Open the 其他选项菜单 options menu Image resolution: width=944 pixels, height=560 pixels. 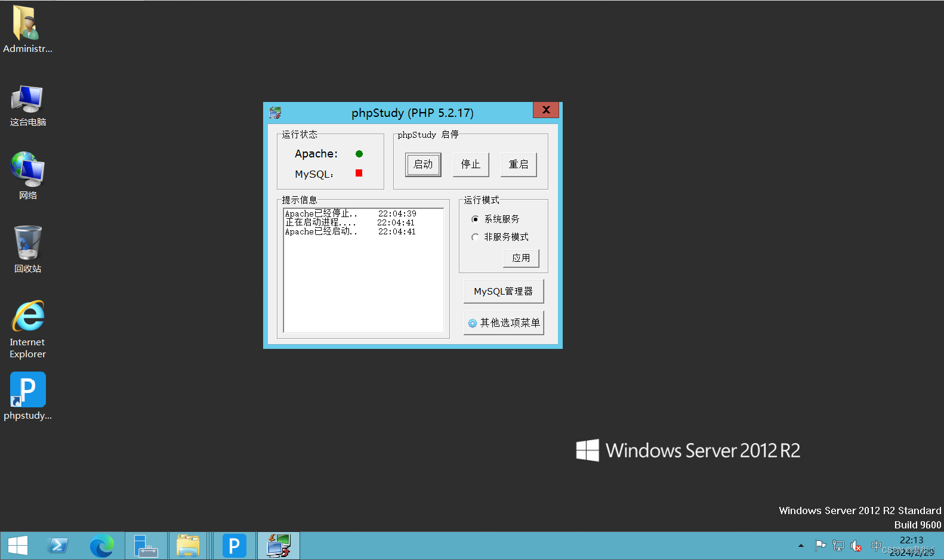coord(504,323)
